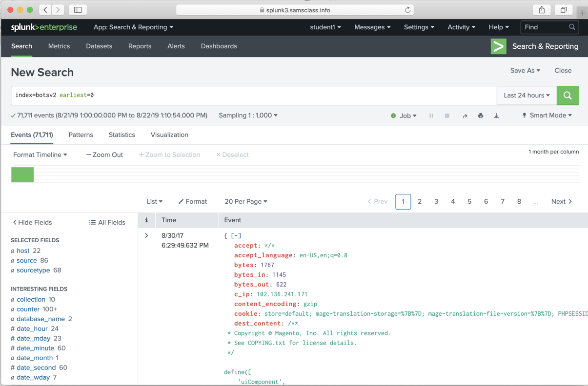
Task: Pause the running search job
Action: click(x=431, y=116)
